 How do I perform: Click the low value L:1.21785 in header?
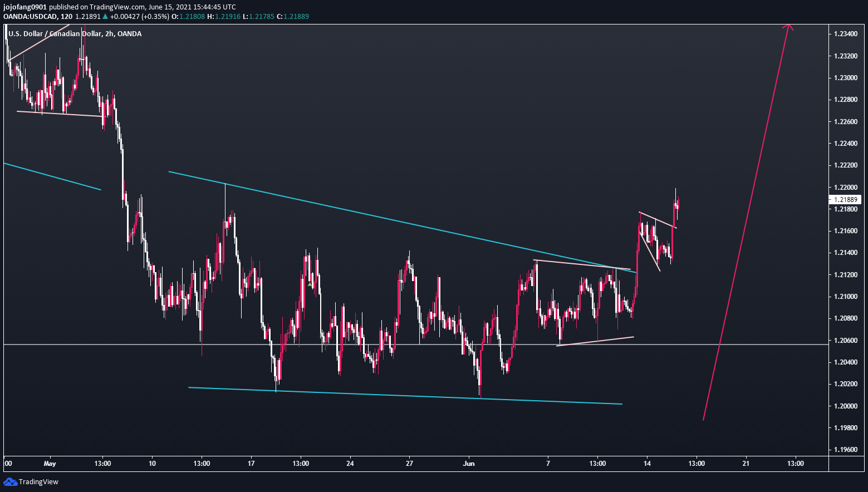pyautogui.click(x=258, y=16)
